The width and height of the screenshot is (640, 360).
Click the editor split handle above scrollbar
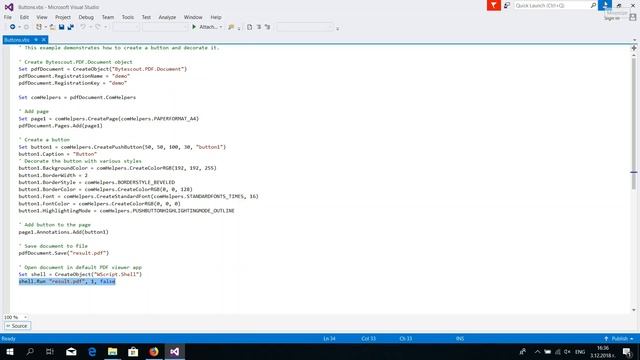(634, 48)
